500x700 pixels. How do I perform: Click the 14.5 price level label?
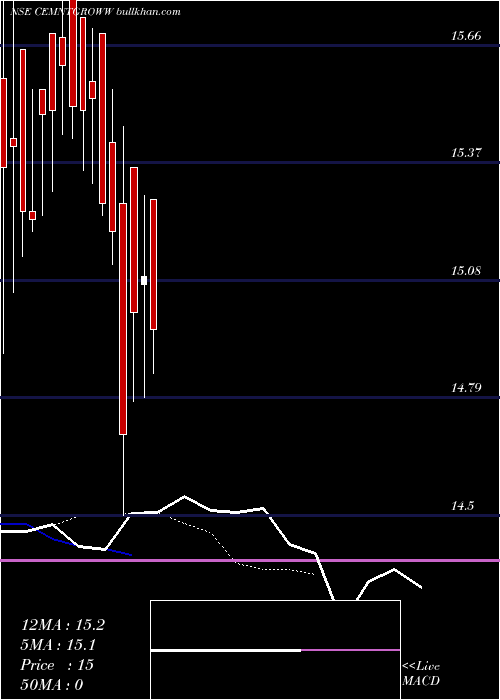click(x=462, y=506)
